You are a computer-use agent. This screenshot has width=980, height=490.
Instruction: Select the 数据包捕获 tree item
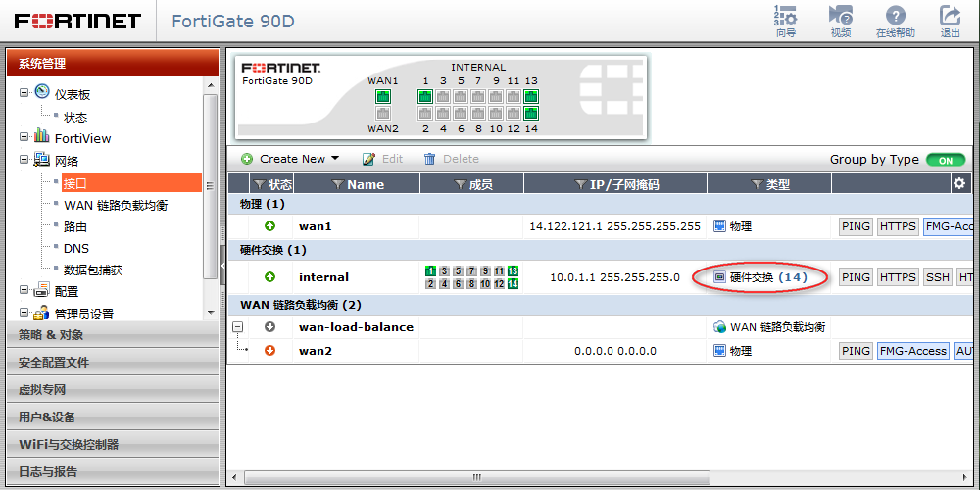(93, 270)
